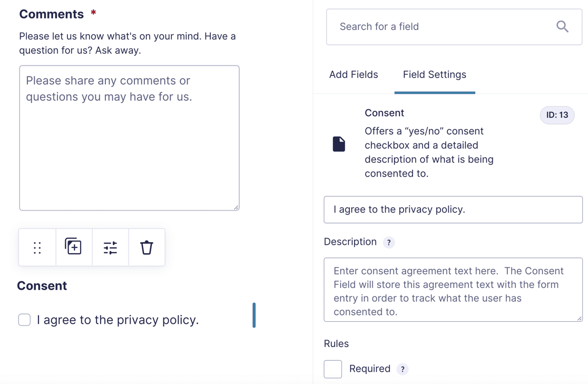Image resolution: width=588 pixels, height=384 pixels.
Task: Click the blue vertical bar beside the Consent field
Action: tap(254, 315)
